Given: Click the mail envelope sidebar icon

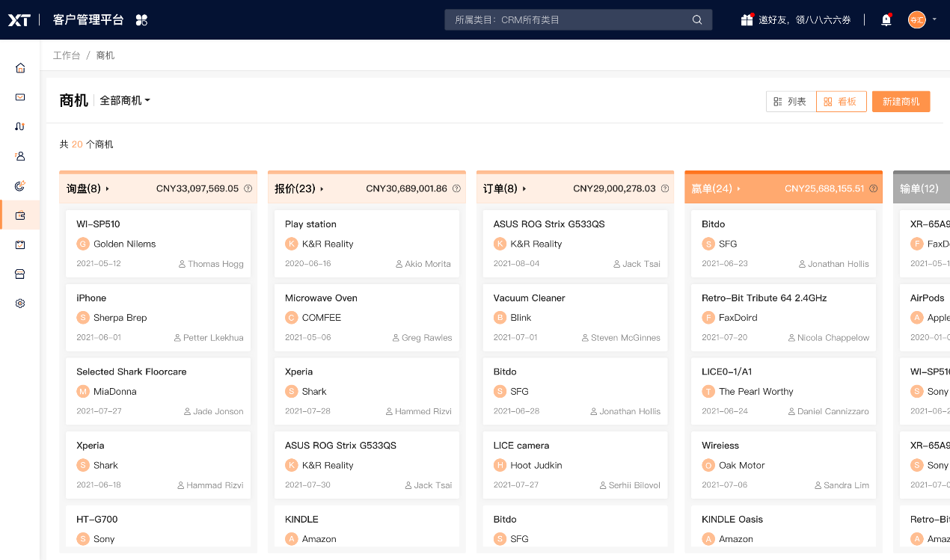Looking at the screenshot, I should 20,97.
